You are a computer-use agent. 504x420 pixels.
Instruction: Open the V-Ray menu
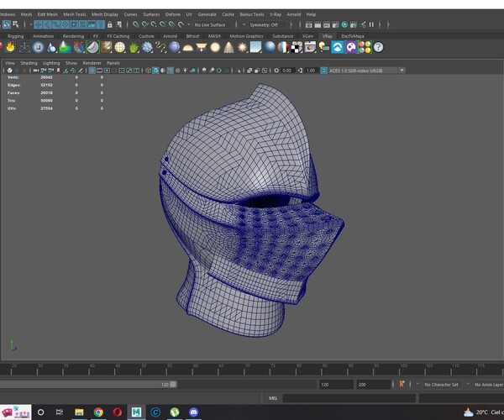[x=276, y=14]
